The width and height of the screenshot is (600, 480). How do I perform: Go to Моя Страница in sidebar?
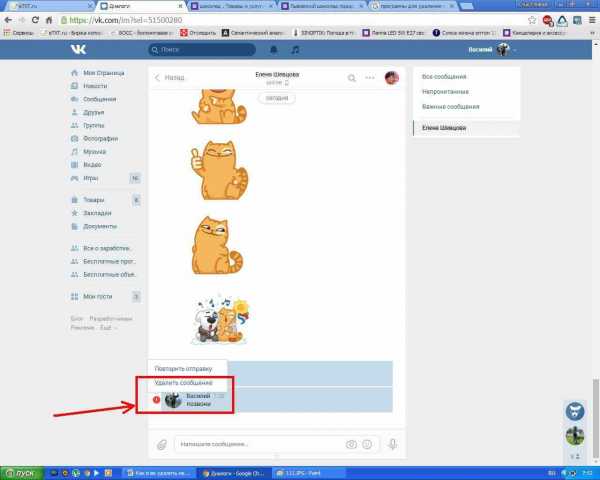(x=104, y=73)
